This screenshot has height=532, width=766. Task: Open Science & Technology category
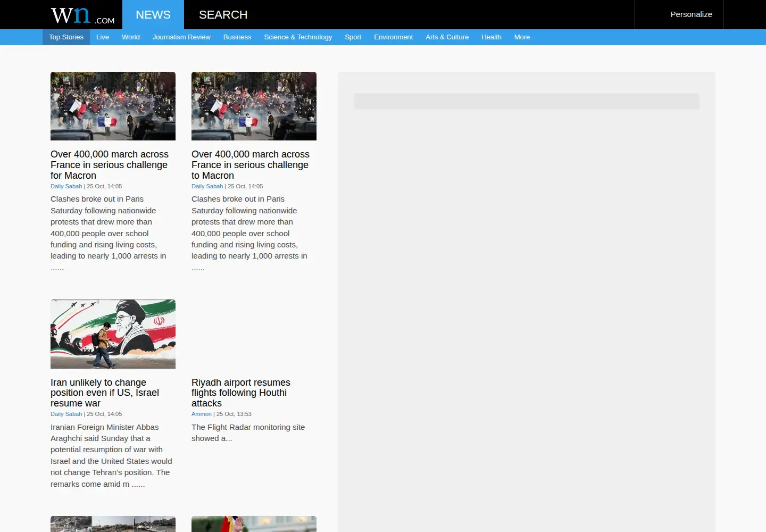(x=298, y=37)
